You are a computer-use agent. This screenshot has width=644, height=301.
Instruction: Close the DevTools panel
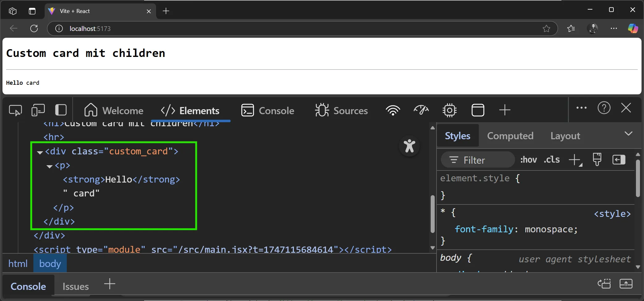(626, 108)
